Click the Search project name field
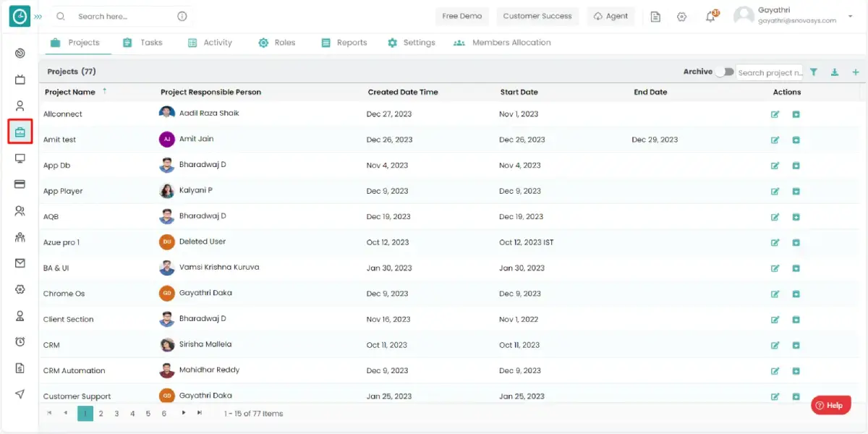 [769, 72]
